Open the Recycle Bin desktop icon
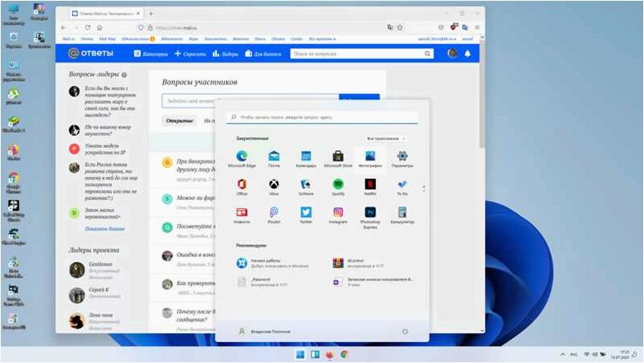This screenshot has height=363, width=644. click(14, 41)
